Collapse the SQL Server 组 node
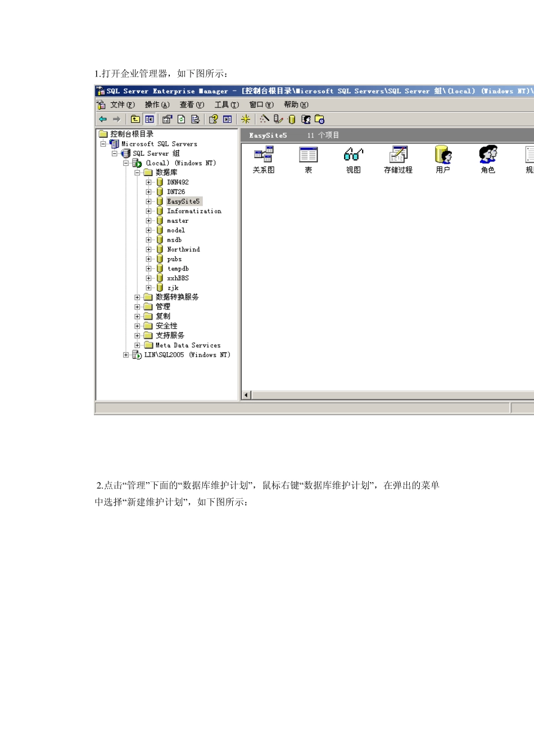534x756 pixels. (x=115, y=154)
